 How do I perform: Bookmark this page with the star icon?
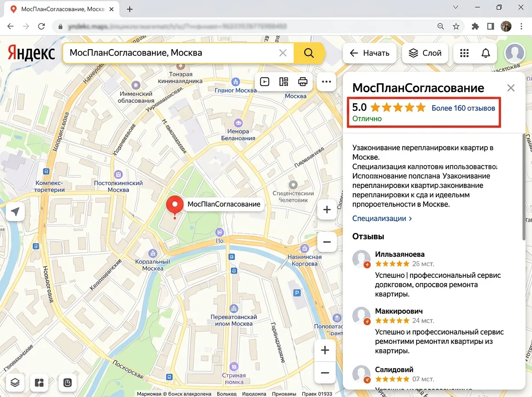coord(456,26)
